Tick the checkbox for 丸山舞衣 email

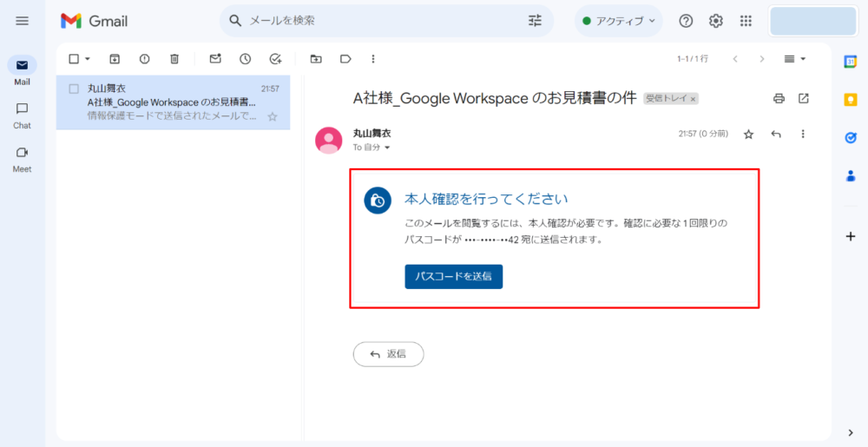(x=74, y=89)
